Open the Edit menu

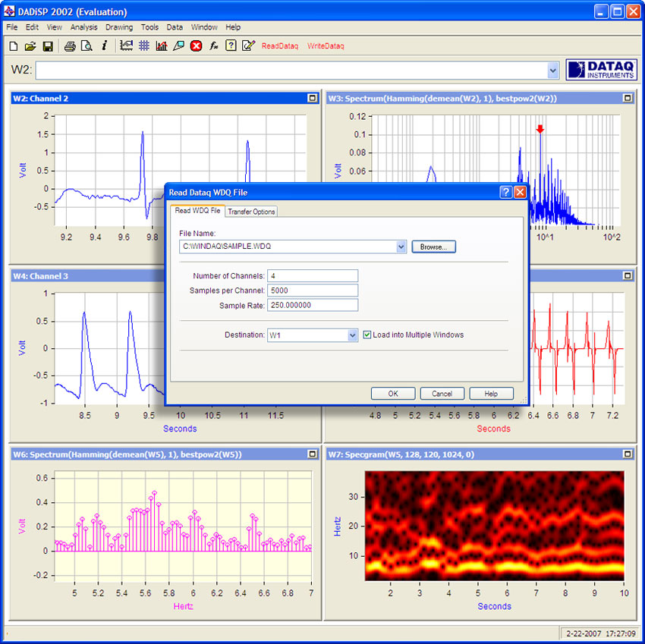(32, 27)
